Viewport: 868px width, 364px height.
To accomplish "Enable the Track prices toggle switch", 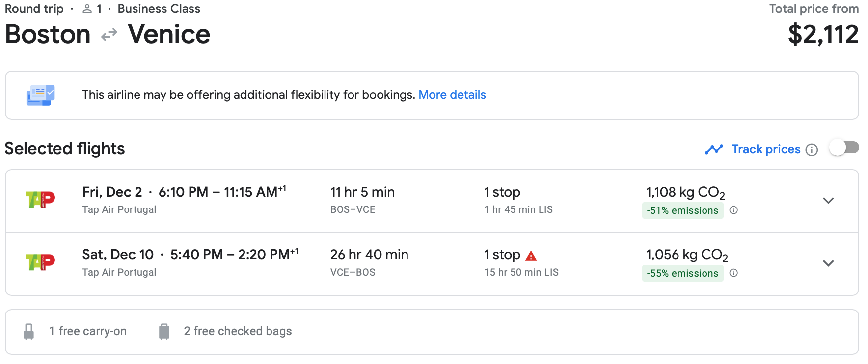I will pyautogui.click(x=844, y=148).
